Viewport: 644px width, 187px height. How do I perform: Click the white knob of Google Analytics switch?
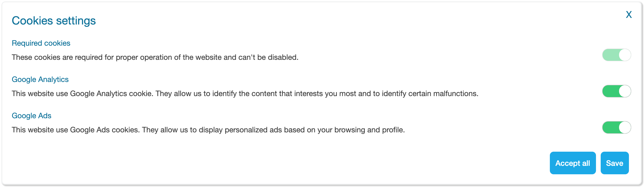pyautogui.click(x=624, y=91)
